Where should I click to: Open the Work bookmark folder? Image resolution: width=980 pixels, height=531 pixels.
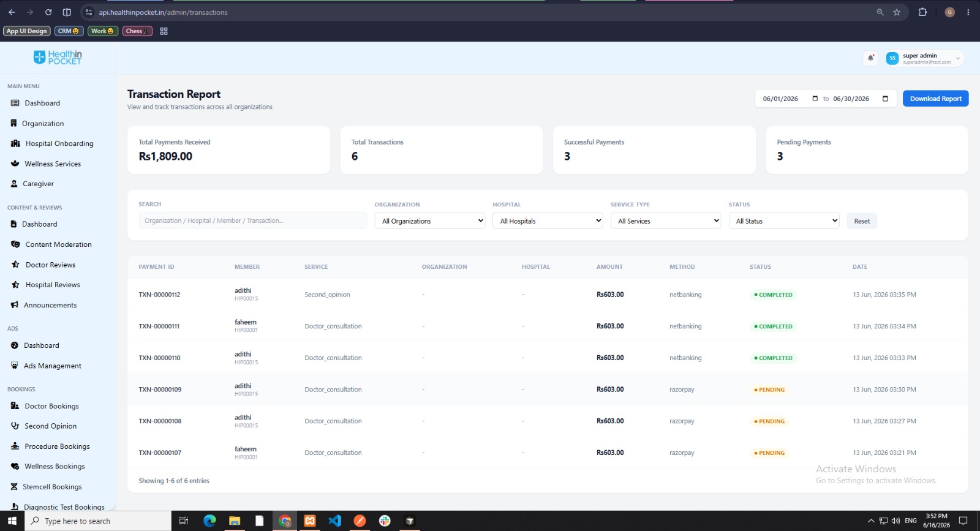pyautogui.click(x=102, y=31)
